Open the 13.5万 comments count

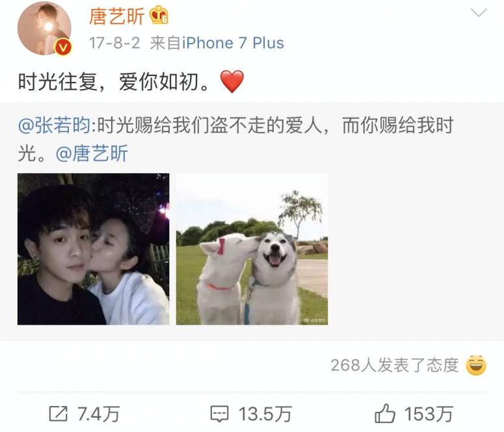[265, 414]
